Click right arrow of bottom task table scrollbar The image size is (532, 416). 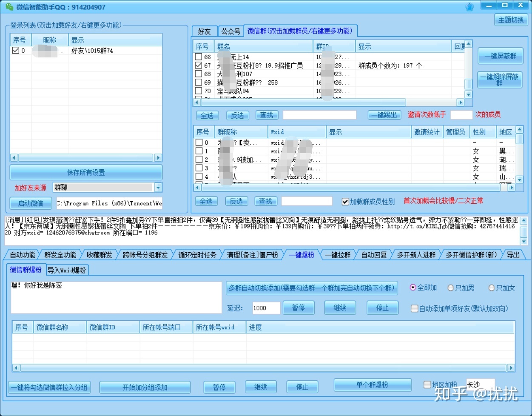(511, 368)
